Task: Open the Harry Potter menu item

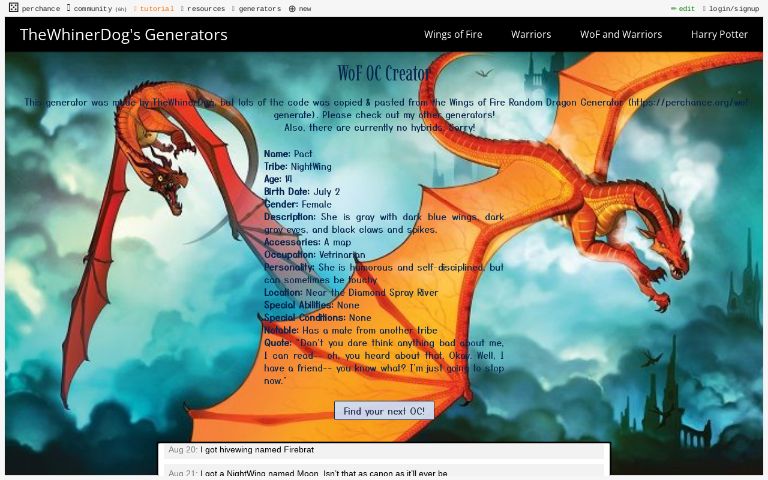Action: (719, 34)
